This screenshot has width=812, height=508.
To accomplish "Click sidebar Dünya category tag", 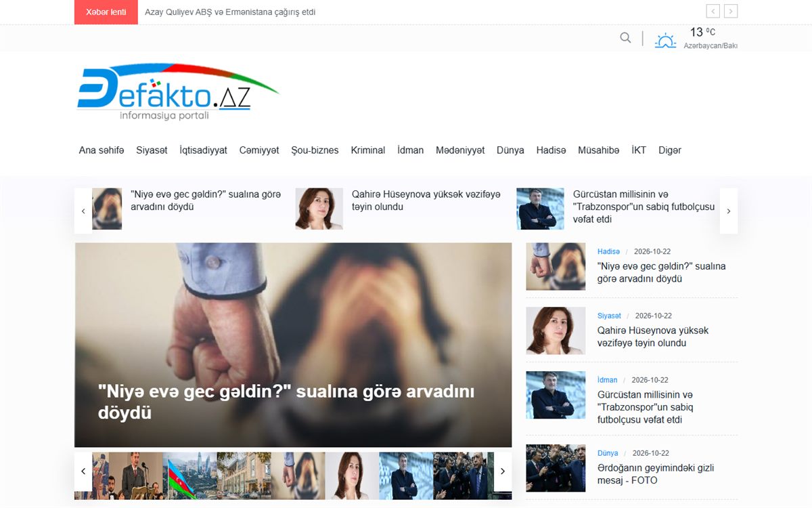I will pyautogui.click(x=608, y=453).
